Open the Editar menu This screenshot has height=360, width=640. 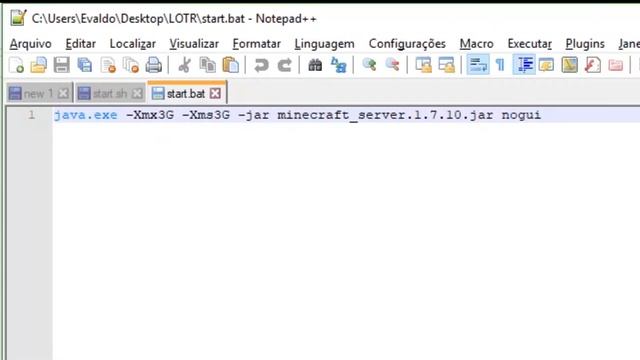tap(80, 44)
